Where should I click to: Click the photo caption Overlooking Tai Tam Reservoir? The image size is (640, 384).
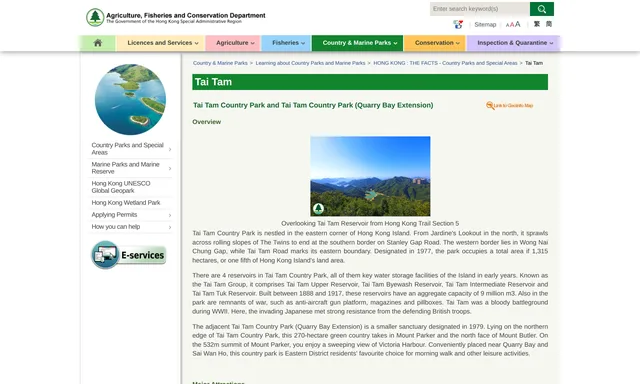(370, 224)
